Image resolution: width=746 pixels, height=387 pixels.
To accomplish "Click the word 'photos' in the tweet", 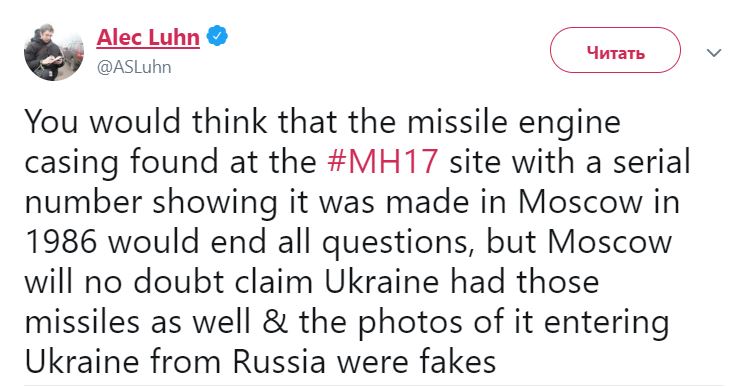I will (x=410, y=324).
